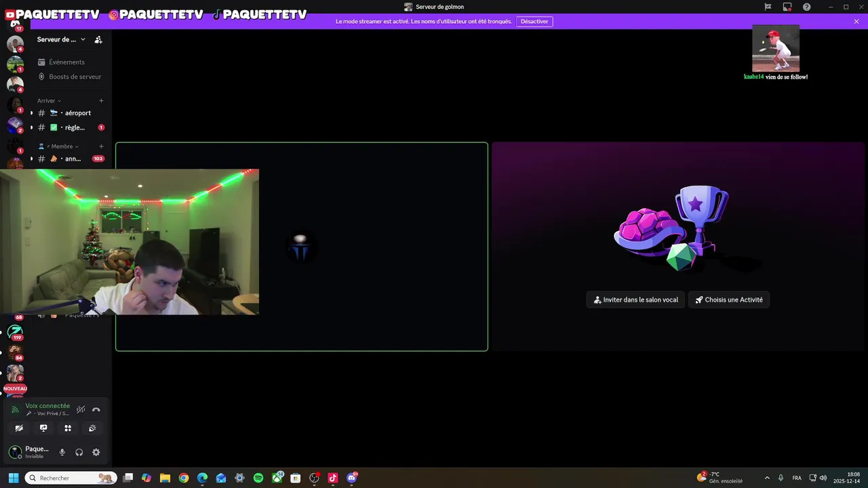Open voice connection signal details icon

click(x=15, y=409)
